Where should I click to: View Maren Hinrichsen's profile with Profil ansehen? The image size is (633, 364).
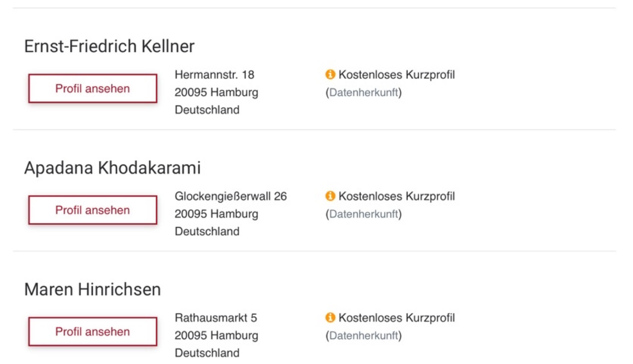[92, 331]
